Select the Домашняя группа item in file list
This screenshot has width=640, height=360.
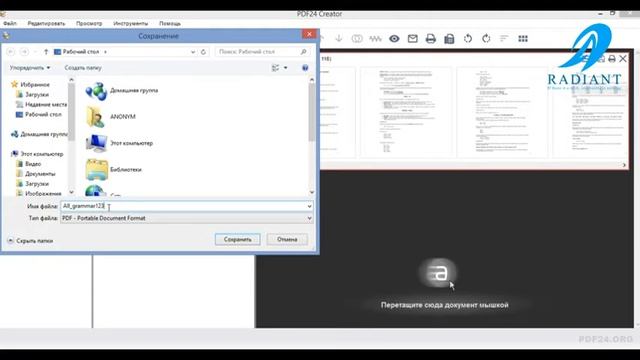click(122, 91)
